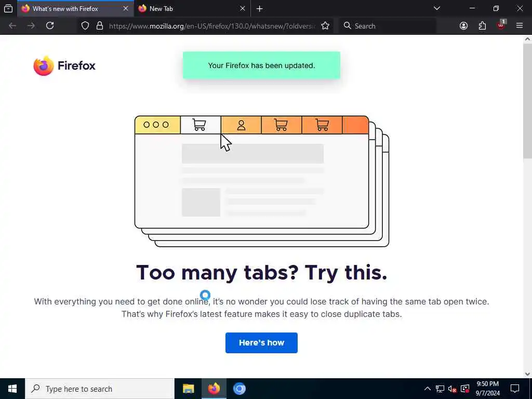
Task: Open the Firefox account icon
Action: [463, 26]
